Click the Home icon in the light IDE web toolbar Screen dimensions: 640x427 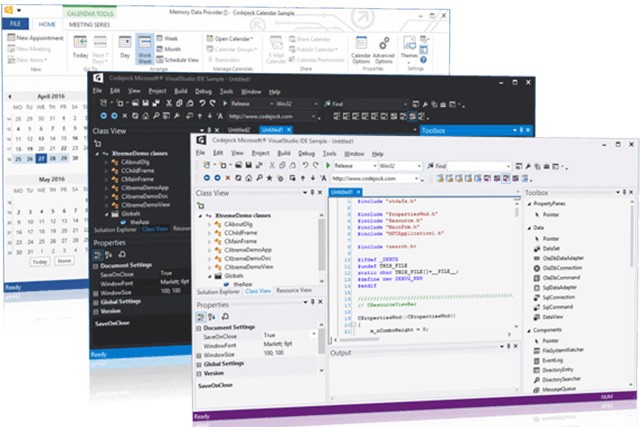(249, 178)
